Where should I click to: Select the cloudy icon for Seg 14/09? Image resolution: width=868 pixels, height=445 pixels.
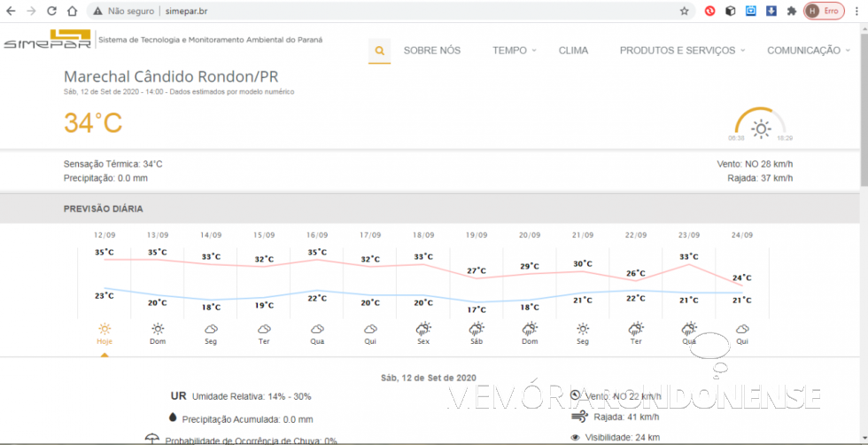coord(211,329)
